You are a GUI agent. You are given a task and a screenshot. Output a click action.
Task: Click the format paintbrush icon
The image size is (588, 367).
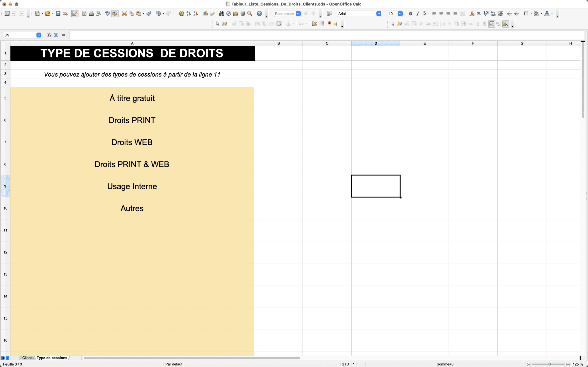pyautogui.click(x=149, y=14)
